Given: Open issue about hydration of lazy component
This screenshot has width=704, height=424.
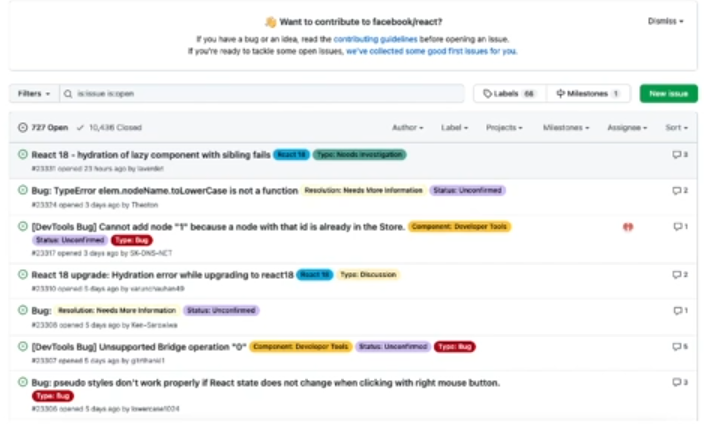Looking at the screenshot, I should coord(151,155).
